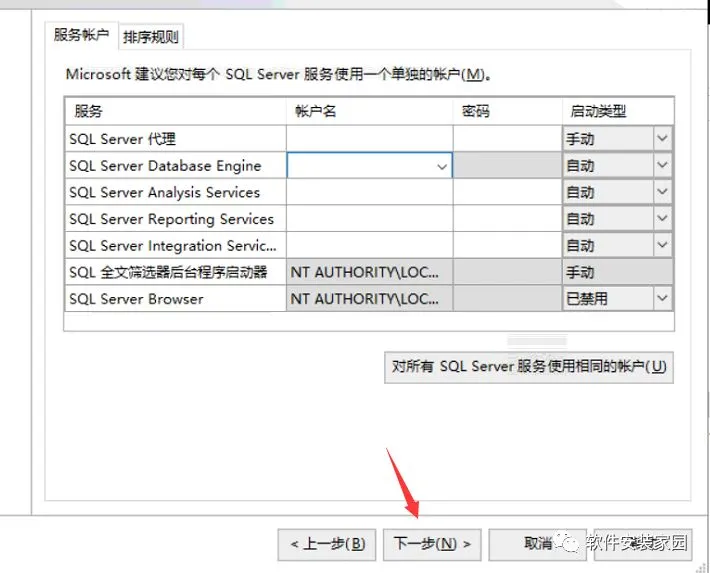The image size is (710, 573).
Task: Click password cell for Analysis Services
Action: (x=507, y=192)
